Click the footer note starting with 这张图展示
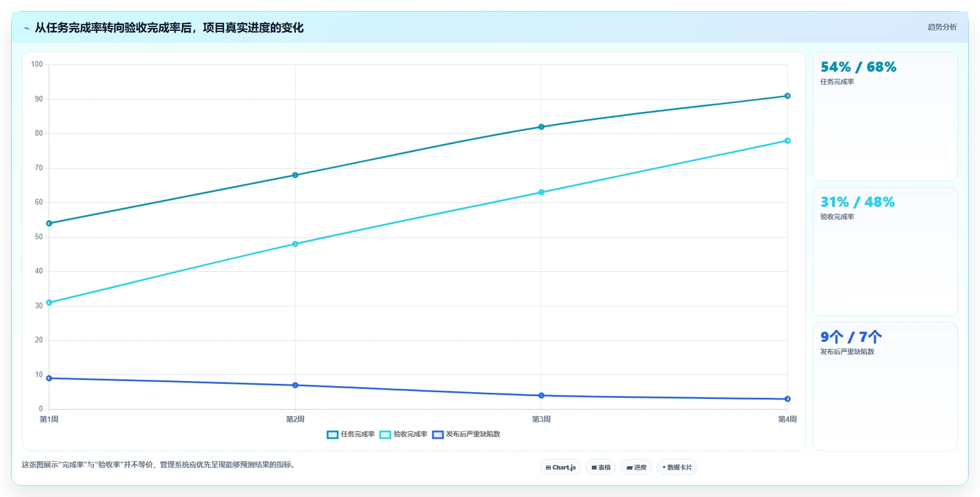980x497 pixels. click(159, 465)
